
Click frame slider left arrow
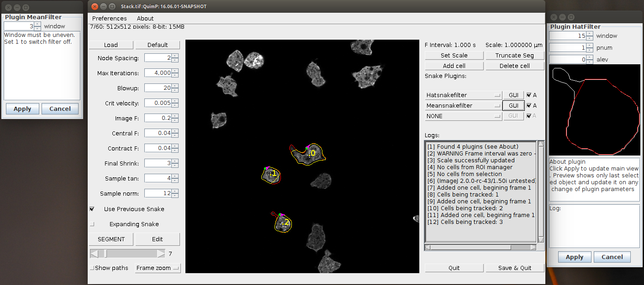point(94,254)
